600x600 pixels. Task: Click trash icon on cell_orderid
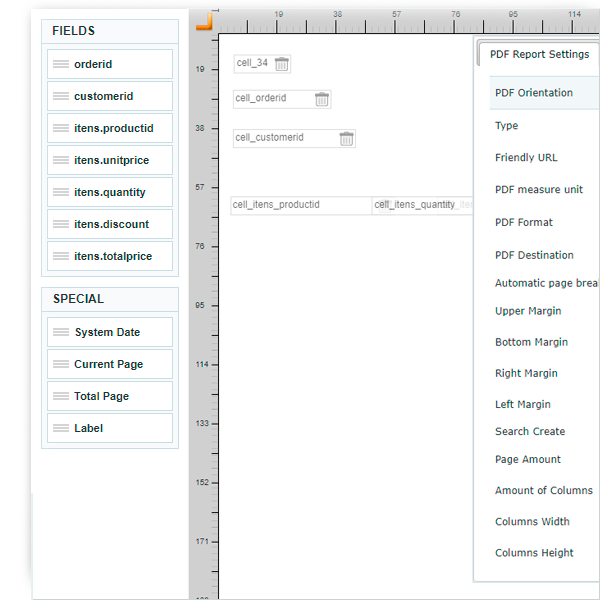(321, 99)
